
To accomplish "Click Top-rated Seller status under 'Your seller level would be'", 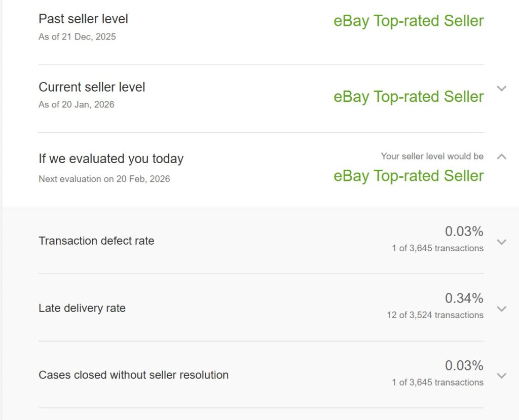I will (409, 176).
